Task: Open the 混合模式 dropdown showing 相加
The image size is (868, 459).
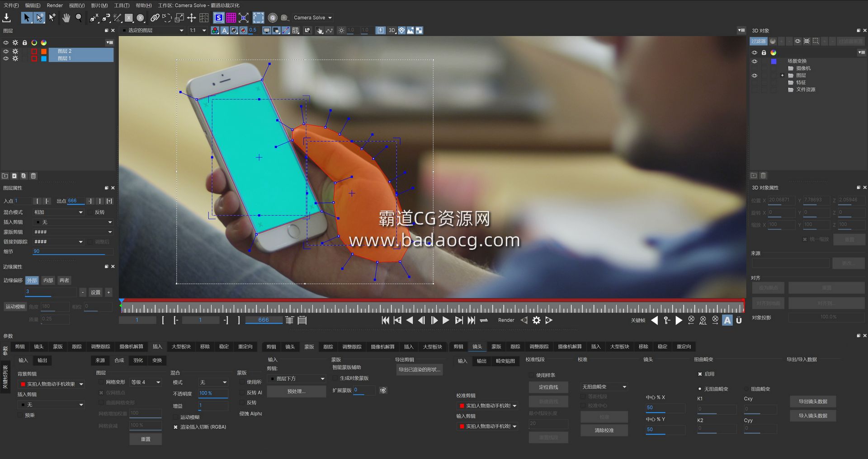Action: click(x=59, y=212)
